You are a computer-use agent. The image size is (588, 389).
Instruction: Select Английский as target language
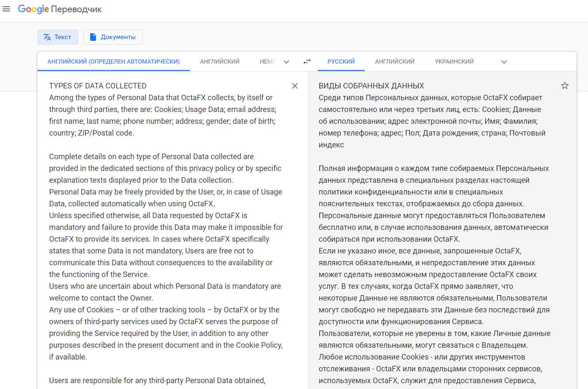pyautogui.click(x=395, y=61)
